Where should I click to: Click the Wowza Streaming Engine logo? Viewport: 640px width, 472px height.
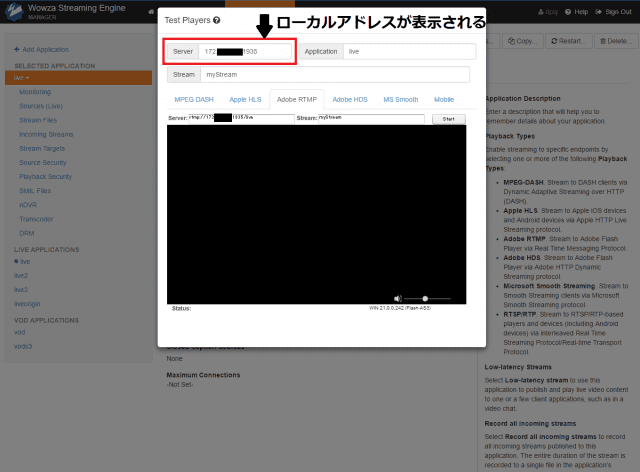tap(14, 11)
